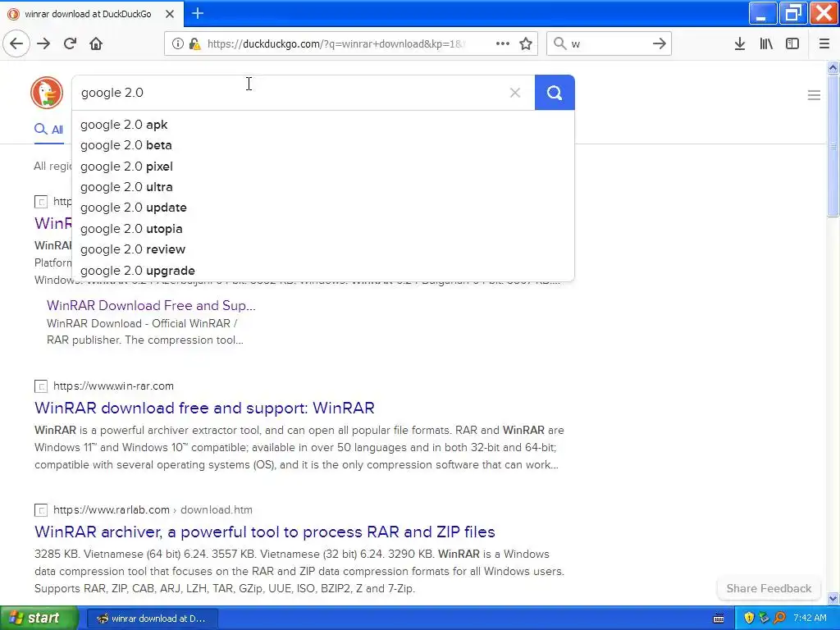Go forward with the browser arrow
Viewport: 840px width, 630px height.
43,43
